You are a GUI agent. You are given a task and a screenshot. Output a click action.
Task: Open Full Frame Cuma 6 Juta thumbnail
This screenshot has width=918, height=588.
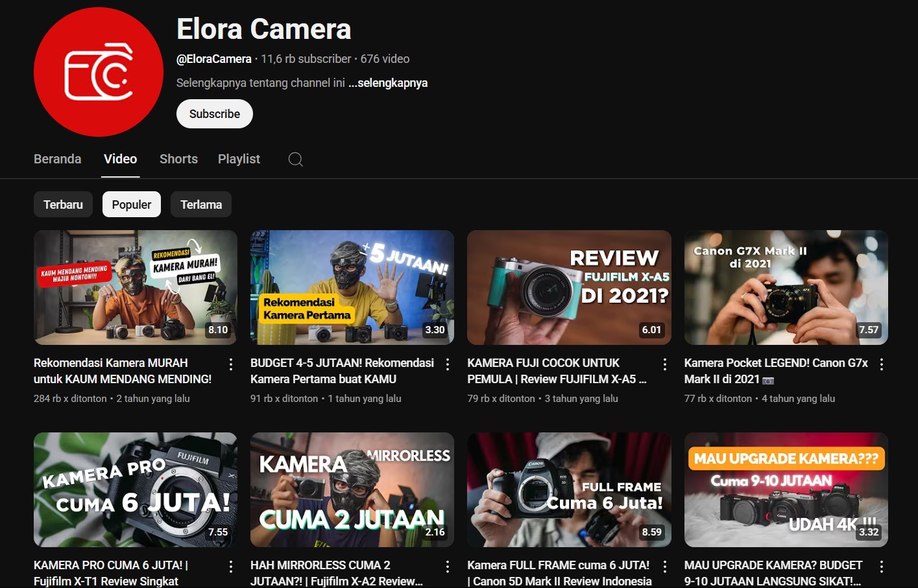[569, 489]
